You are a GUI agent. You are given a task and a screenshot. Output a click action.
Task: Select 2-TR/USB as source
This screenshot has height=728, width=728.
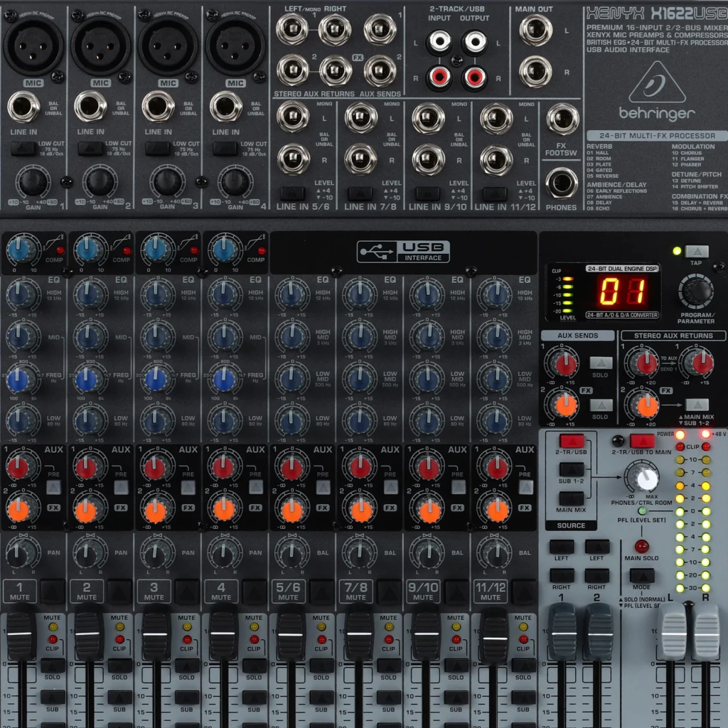click(x=572, y=441)
